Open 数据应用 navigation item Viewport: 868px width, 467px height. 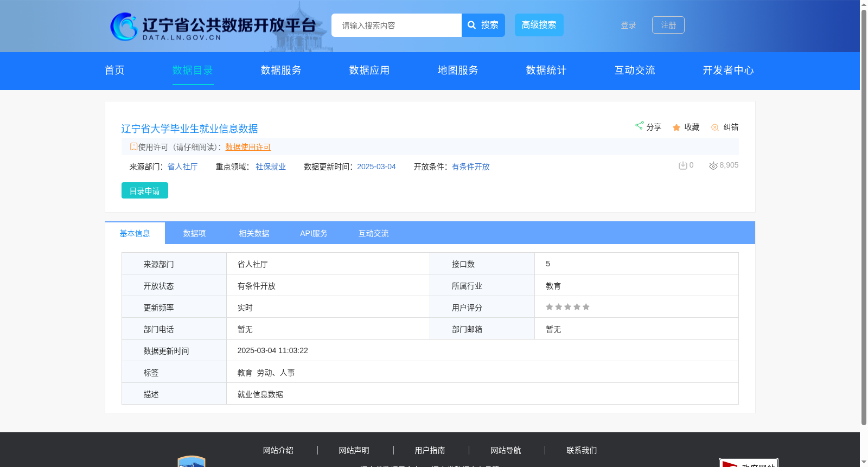coord(369,70)
